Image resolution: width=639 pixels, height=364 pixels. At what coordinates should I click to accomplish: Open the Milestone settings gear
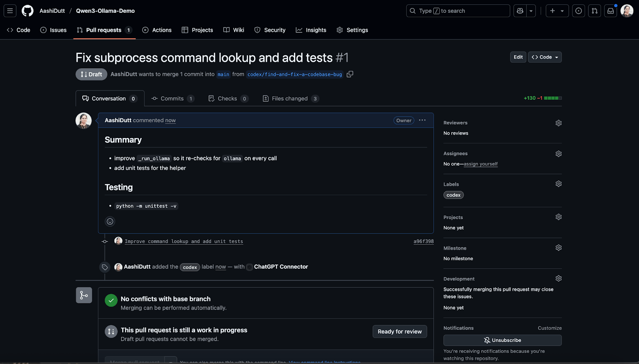pos(558,247)
